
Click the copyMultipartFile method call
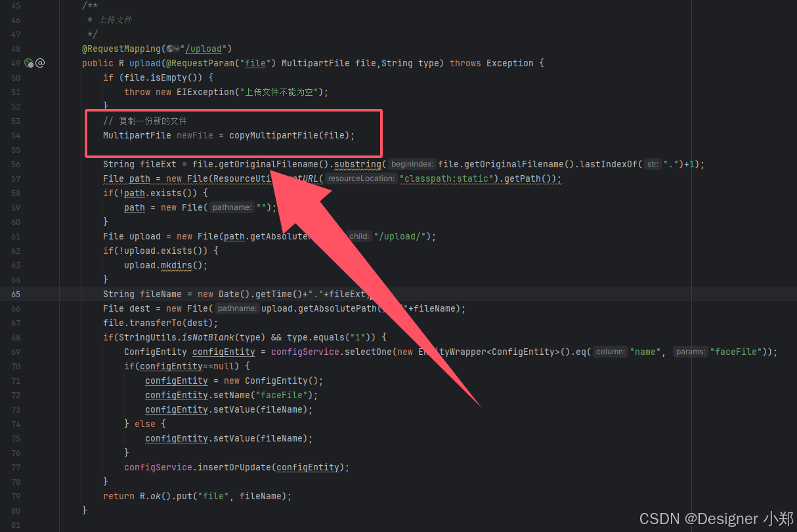pyautogui.click(x=274, y=135)
